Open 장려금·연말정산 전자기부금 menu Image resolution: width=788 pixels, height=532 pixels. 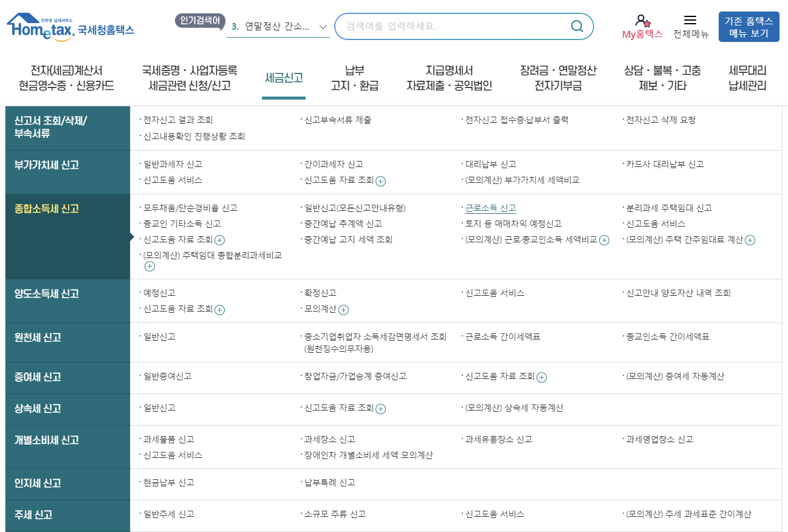[558, 78]
